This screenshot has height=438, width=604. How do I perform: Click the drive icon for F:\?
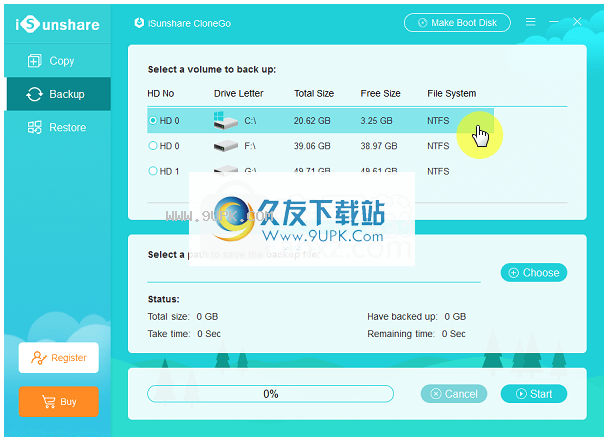(x=225, y=146)
